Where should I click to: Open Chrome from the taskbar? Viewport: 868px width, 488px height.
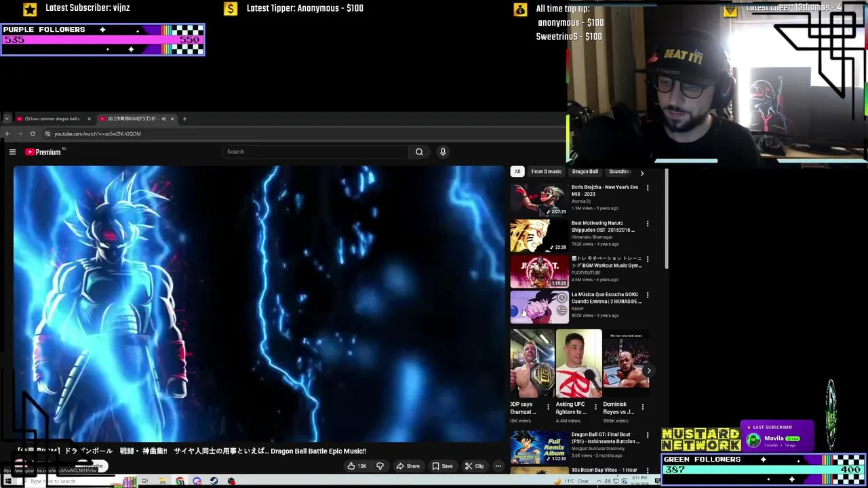[180, 481]
